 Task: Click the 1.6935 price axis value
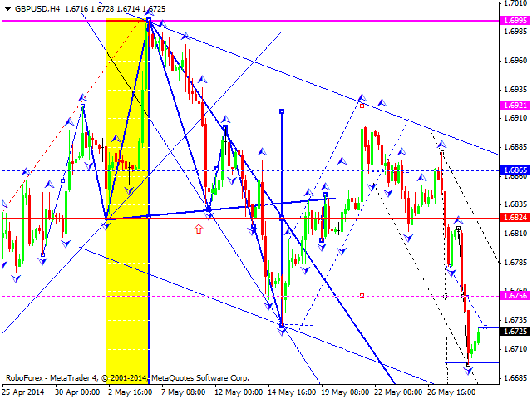[x=515, y=90]
